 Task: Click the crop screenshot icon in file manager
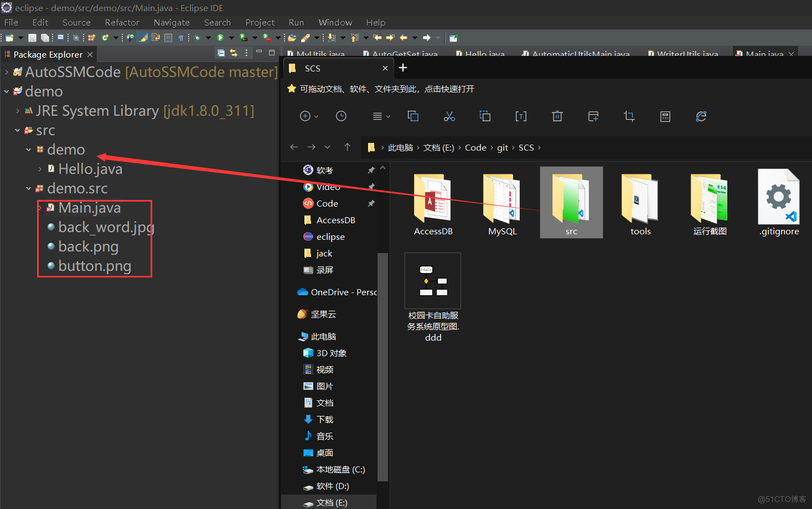click(629, 116)
